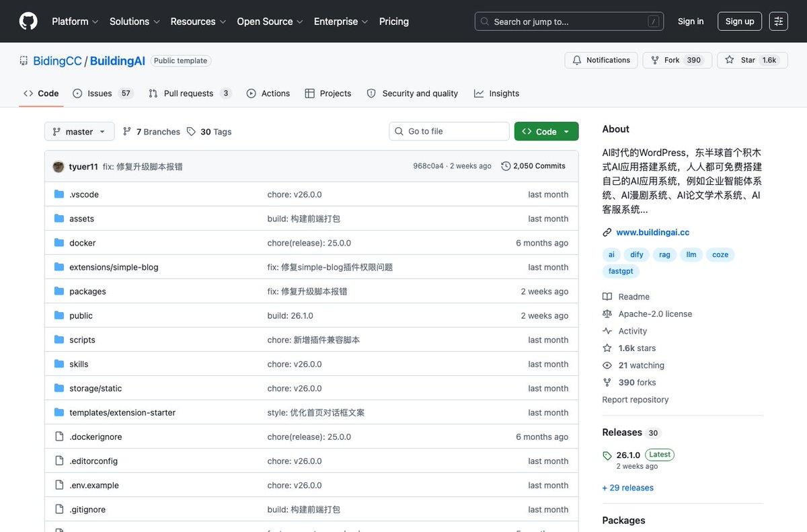
Task: Click the scripts folder icon
Action: pyautogui.click(x=59, y=340)
